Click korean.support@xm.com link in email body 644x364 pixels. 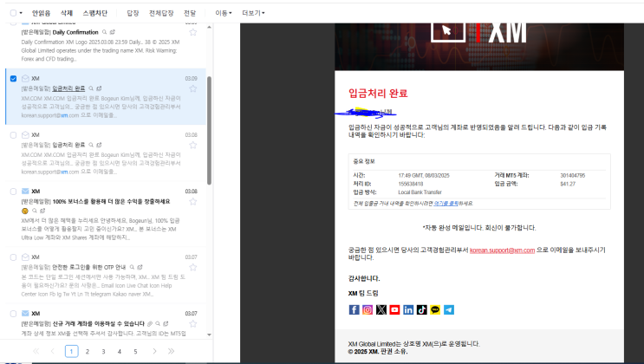click(503, 250)
